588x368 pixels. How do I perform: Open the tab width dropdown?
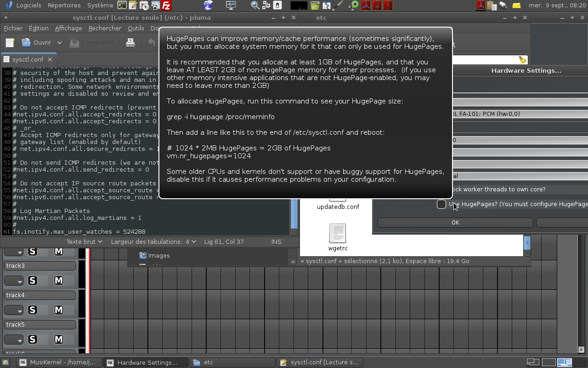[x=153, y=241]
